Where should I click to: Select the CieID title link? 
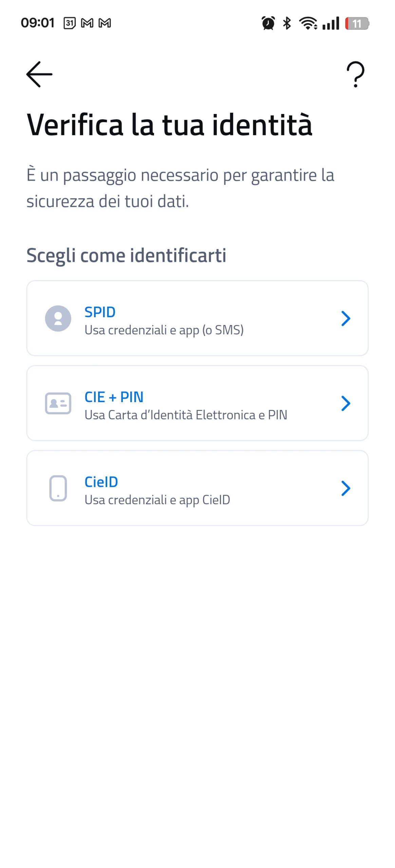tap(101, 482)
